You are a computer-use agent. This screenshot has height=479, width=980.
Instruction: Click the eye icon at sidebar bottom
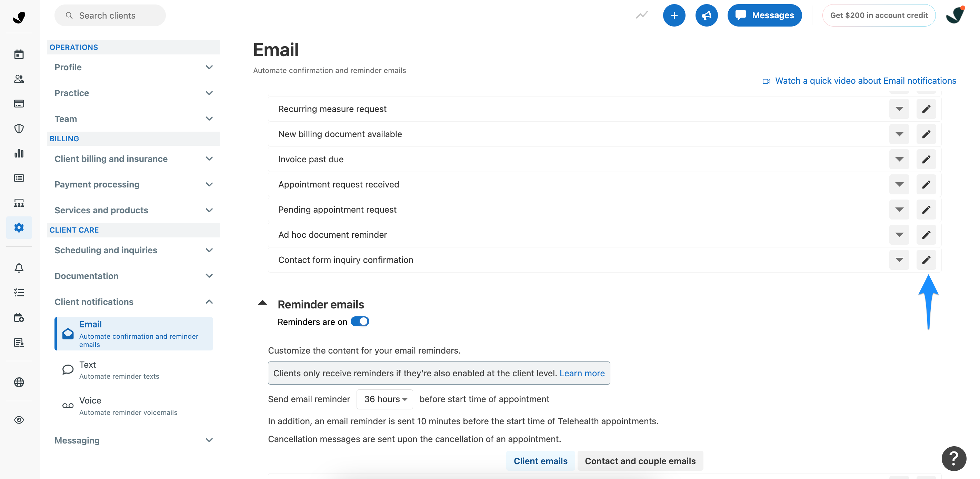coord(19,420)
